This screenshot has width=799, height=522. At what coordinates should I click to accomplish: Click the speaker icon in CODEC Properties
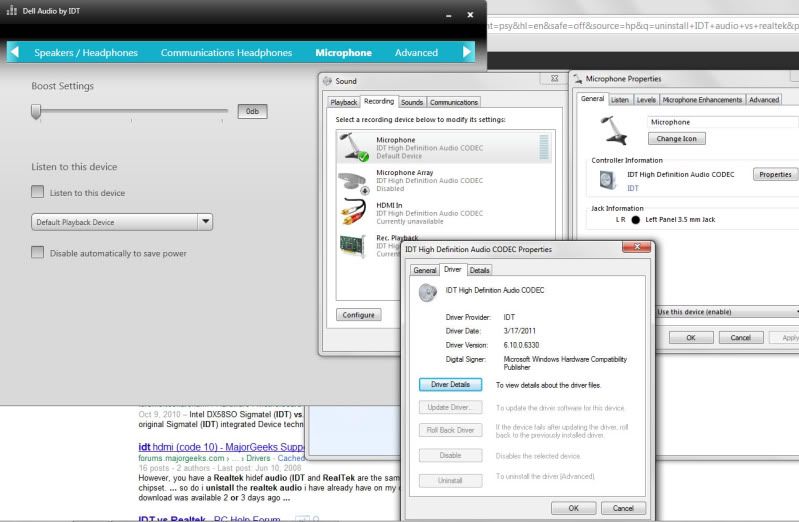(428, 292)
